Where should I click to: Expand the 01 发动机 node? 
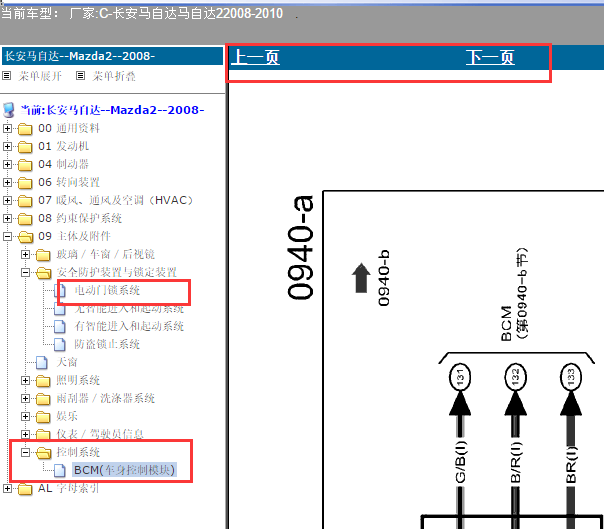pyautogui.click(x=7, y=146)
